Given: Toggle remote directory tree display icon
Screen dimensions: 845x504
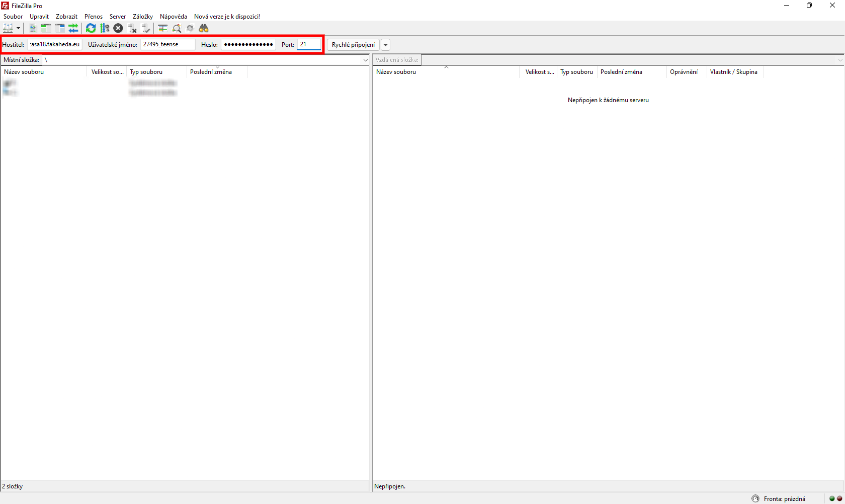Looking at the screenshot, I should pos(60,28).
